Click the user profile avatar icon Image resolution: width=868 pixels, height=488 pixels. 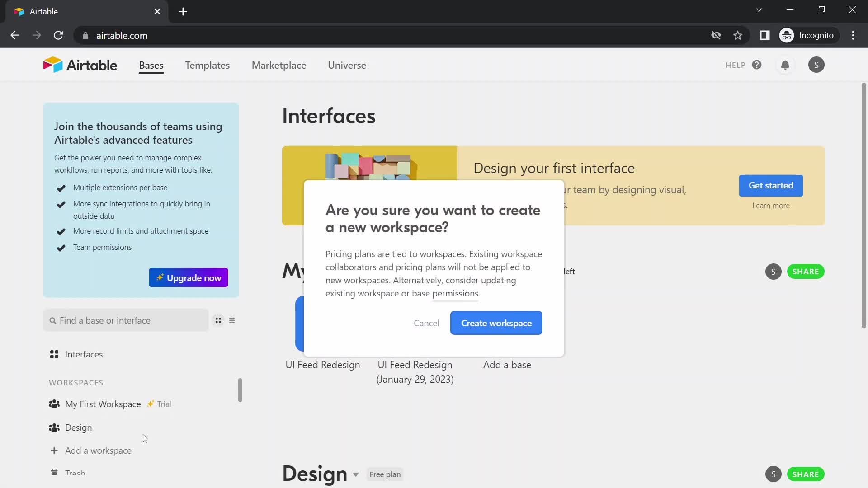click(x=816, y=64)
